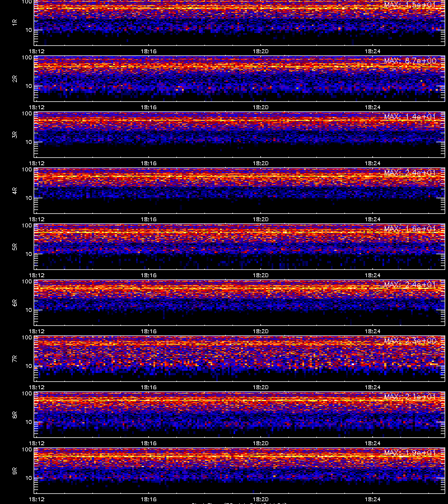This screenshot has height=504, width=448.
Task: Click the '18:20' time label below panel 5R
Action: (x=260, y=275)
